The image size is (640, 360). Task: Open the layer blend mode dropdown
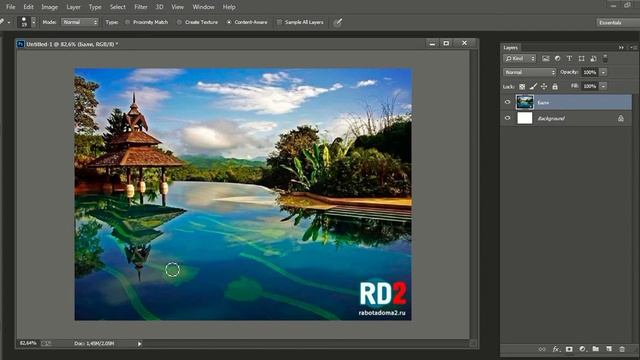coord(529,72)
